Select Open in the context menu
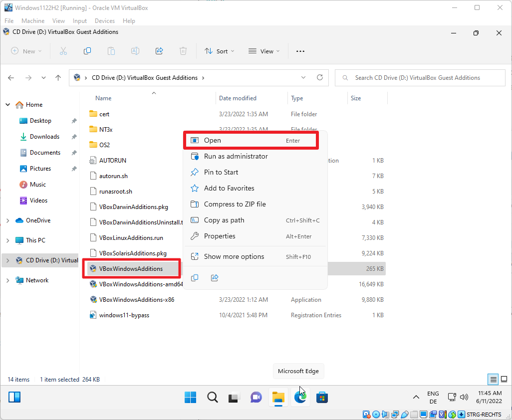512x420 pixels. click(251, 140)
